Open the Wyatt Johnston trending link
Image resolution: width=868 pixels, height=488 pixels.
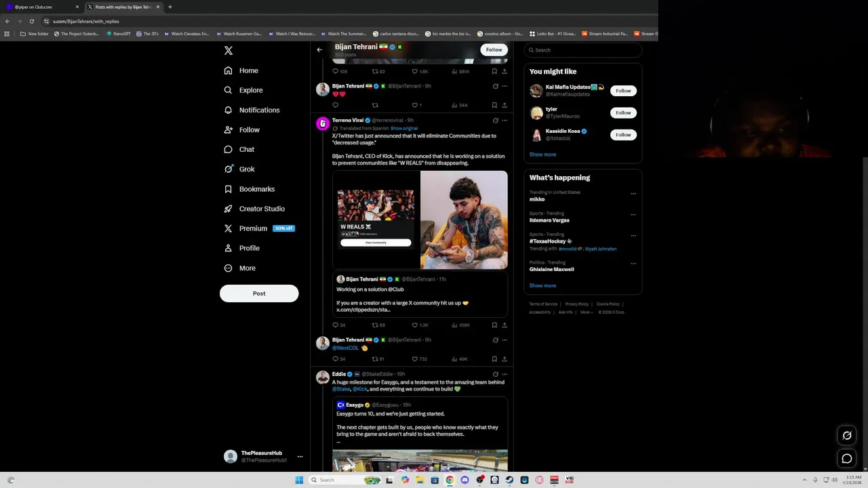tap(601, 249)
